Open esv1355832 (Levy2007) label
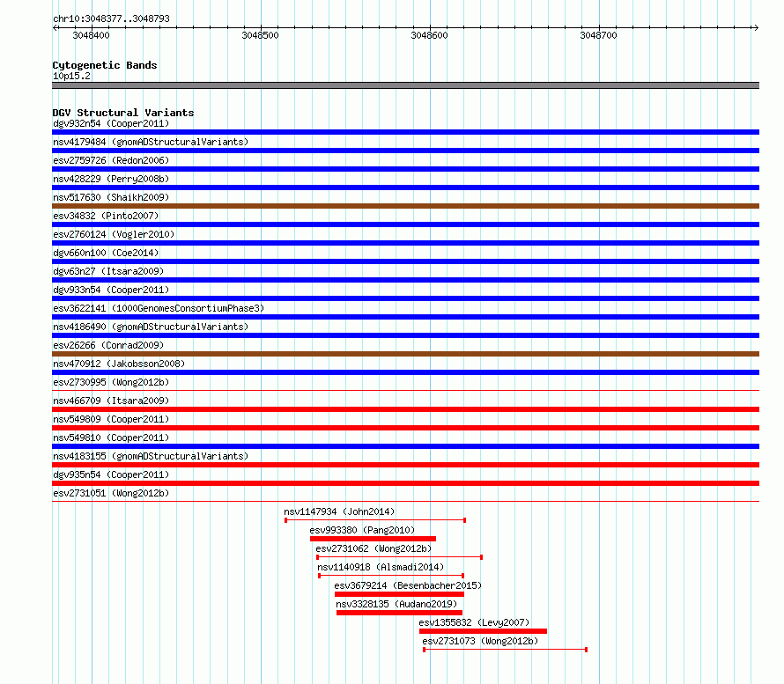The height and width of the screenshot is (684, 784). pyautogui.click(x=474, y=622)
